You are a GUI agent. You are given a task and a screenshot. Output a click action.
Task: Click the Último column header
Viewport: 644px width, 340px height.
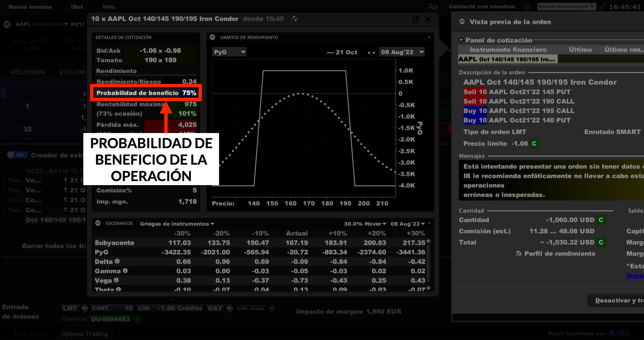(x=580, y=50)
